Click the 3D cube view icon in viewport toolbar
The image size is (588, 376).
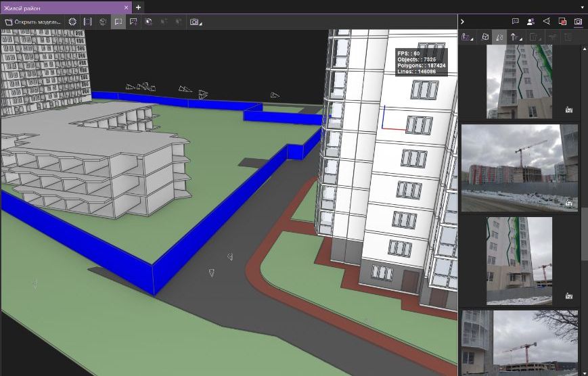click(x=103, y=22)
